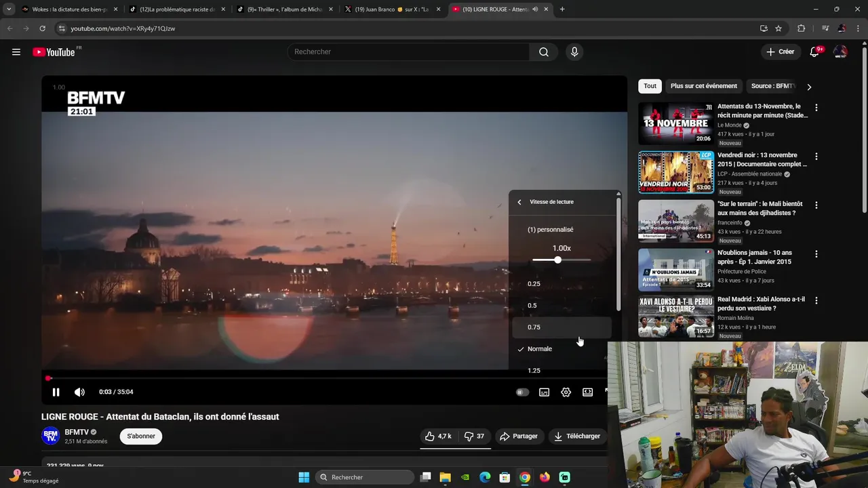
Task: Select 0.75 playback speed
Action: click(x=561, y=327)
